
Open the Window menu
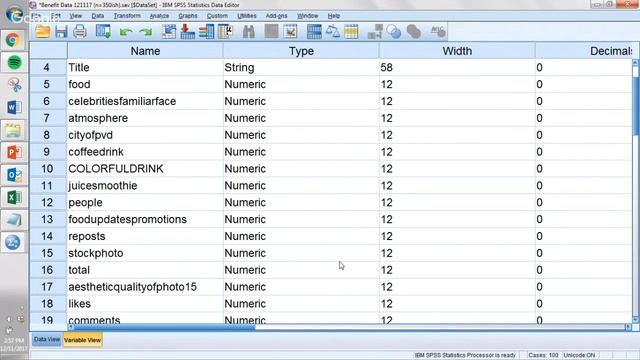pos(307,16)
